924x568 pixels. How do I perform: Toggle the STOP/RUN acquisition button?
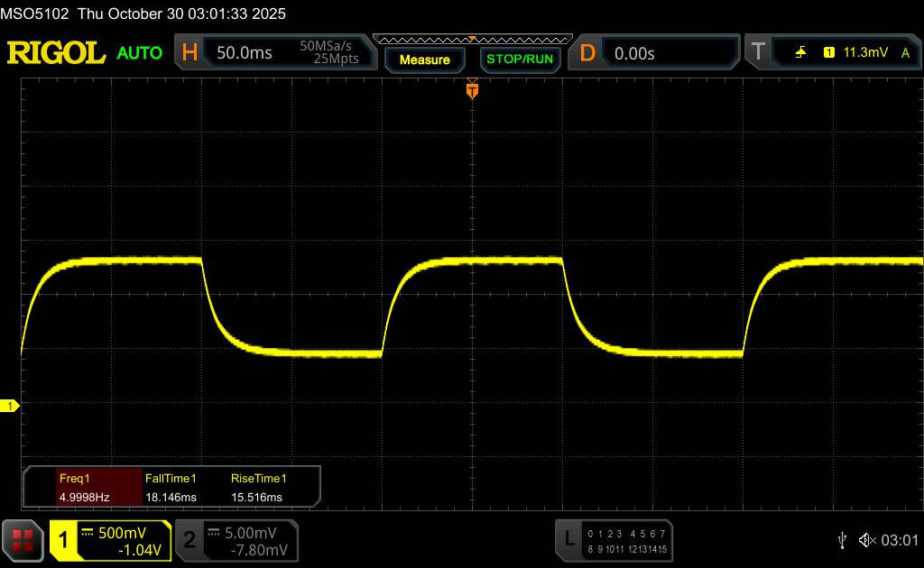519,60
